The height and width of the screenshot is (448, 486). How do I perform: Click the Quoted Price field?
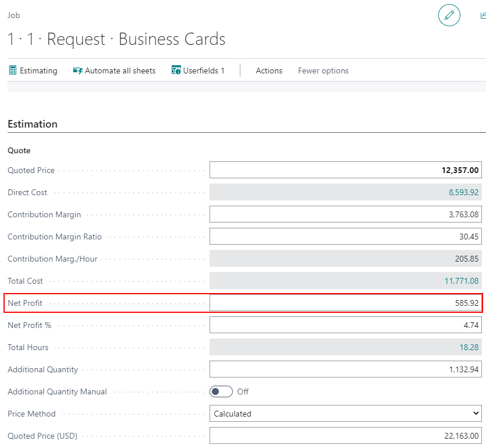tap(346, 170)
